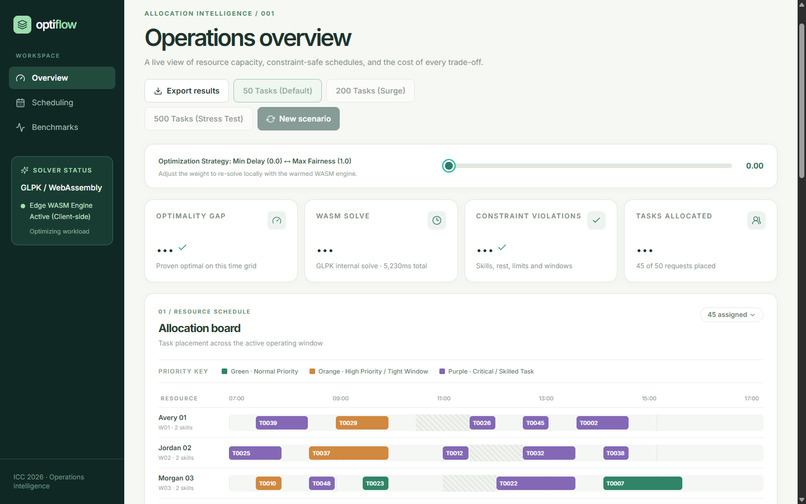Image resolution: width=806 pixels, height=504 pixels.
Task: Select task T0039 on Avery 01 row
Action: 282,423
